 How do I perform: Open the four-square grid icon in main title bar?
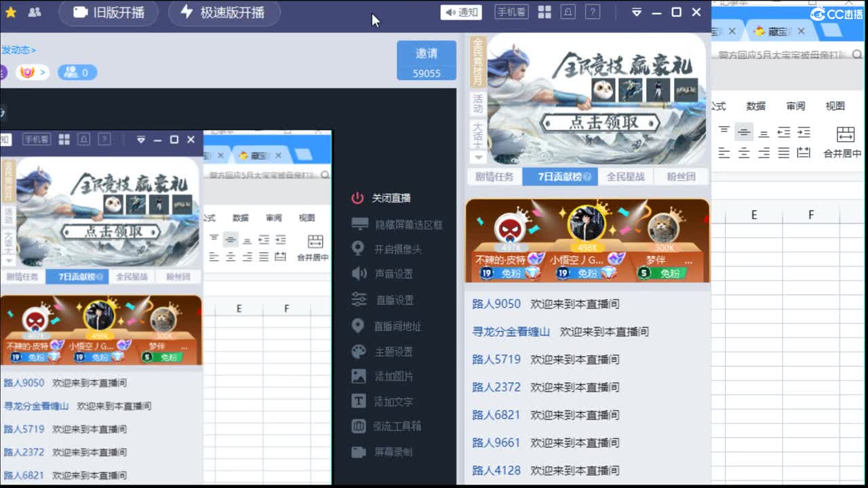pos(545,12)
